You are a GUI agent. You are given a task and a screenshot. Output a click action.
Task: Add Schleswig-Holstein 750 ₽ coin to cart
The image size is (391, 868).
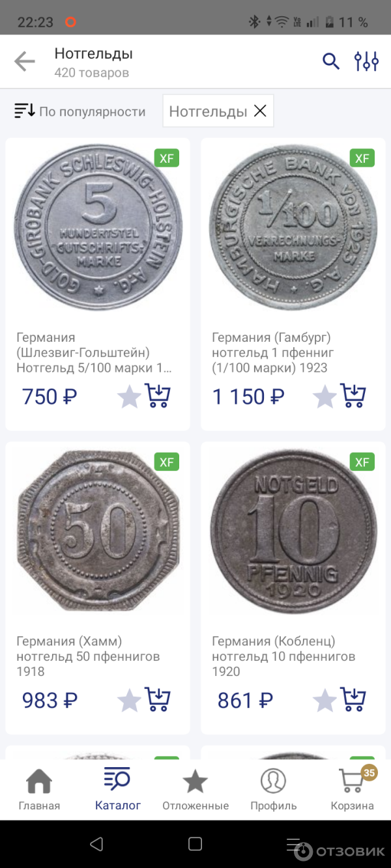(x=158, y=396)
